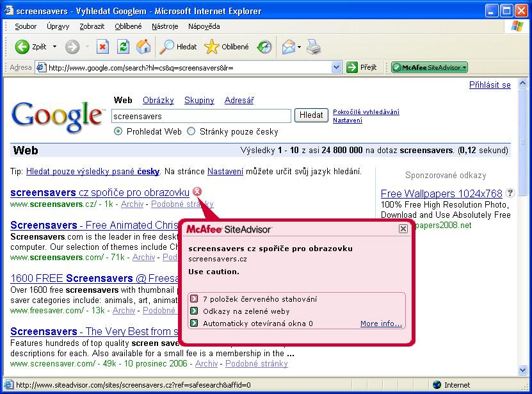
Task: Click the page icon in the address bar
Action: pyautogui.click(x=41, y=67)
